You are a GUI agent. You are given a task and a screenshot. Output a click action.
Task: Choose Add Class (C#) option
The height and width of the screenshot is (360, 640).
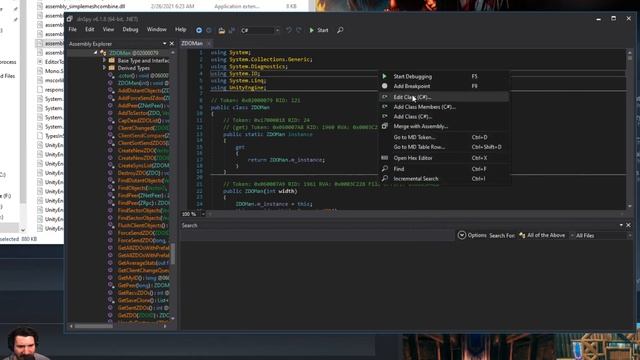pyautogui.click(x=444, y=117)
